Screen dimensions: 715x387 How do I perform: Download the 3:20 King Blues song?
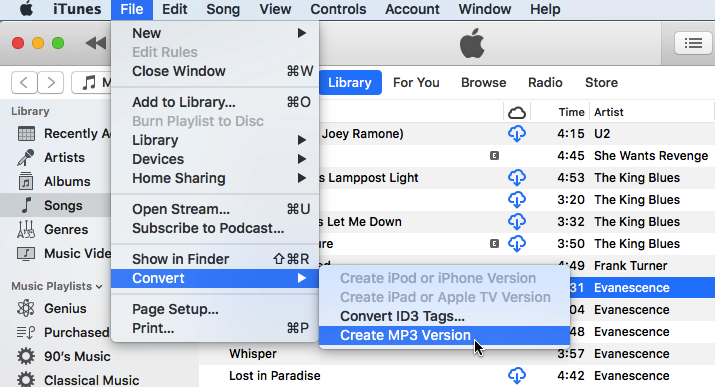[x=517, y=200]
